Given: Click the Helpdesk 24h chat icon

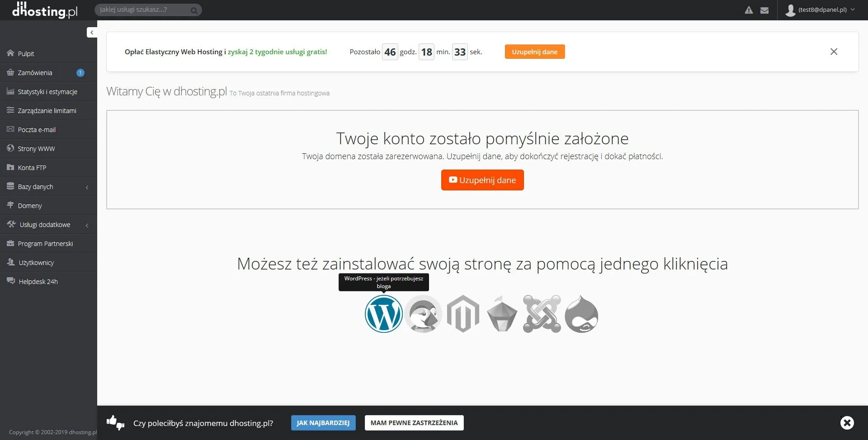Looking at the screenshot, I should 11,281.
